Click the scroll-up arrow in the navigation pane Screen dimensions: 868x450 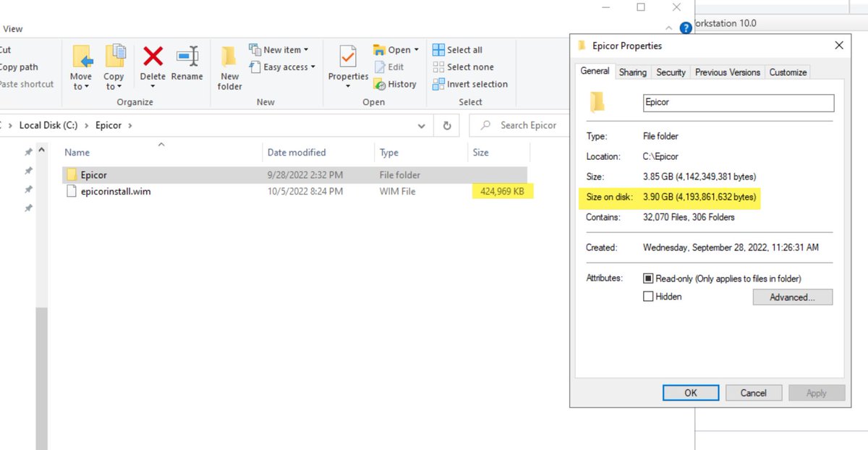tap(41, 151)
